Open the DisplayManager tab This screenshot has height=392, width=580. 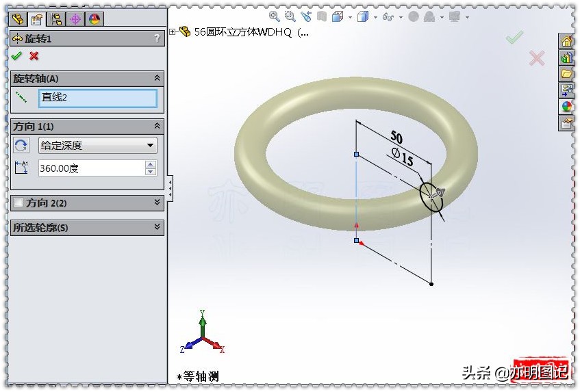(94, 19)
